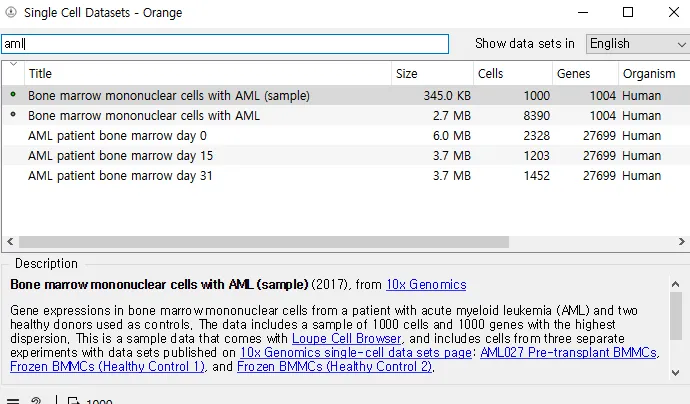Select AML patient bone marrow day 0 row
The height and width of the screenshot is (404, 690).
point(118,135)
